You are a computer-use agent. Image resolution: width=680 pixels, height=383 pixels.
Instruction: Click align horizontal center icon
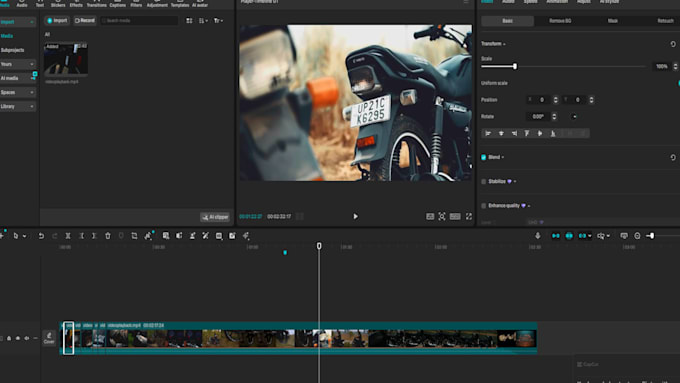coord(501,133)
